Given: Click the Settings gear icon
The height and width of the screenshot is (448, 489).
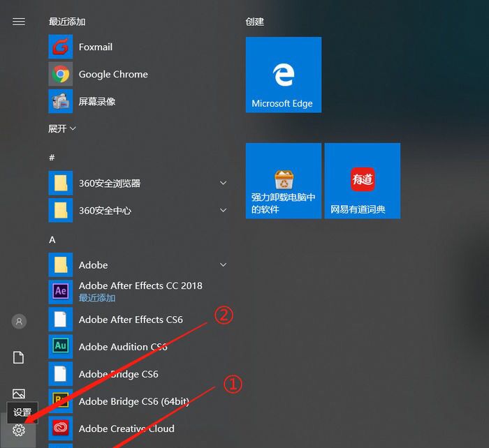Looking at the screenshot, I should (x=19, y=430).
